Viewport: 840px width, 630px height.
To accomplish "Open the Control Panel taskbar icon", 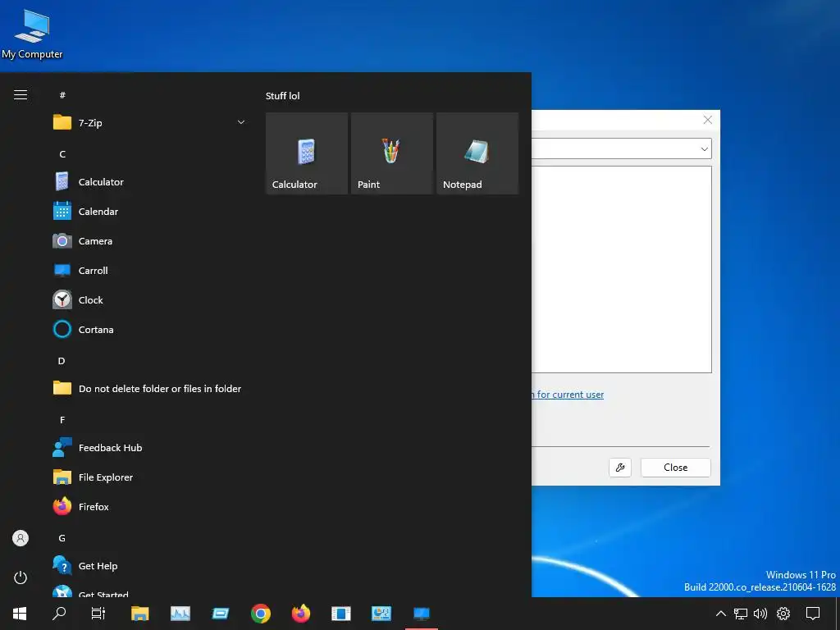I will click(381, 614).
